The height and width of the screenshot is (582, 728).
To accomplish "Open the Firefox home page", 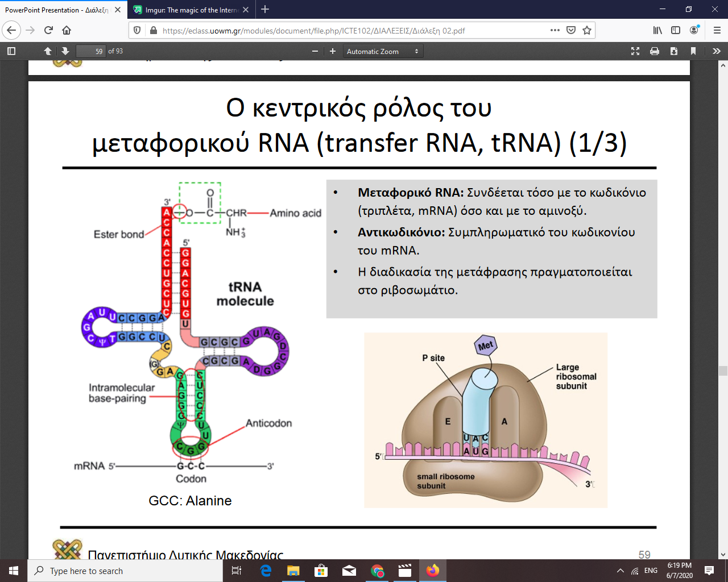I will click(x=67, y=30).
